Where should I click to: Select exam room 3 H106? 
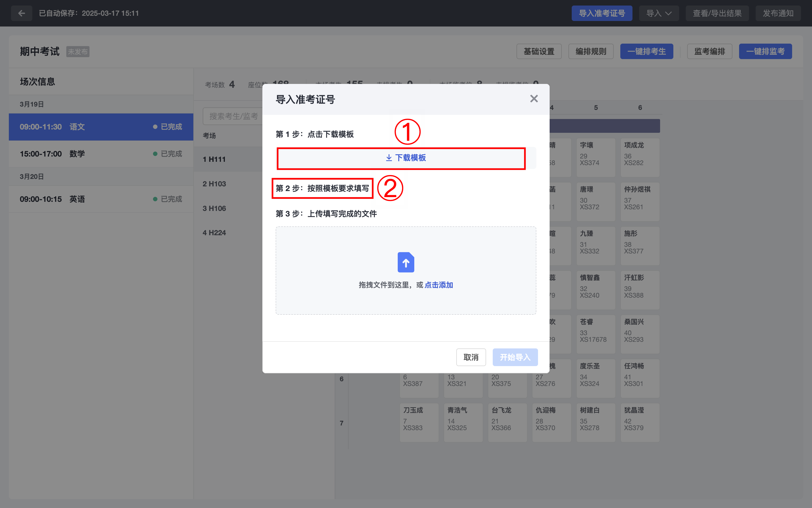pyautogui.click(x=228, y=208)
